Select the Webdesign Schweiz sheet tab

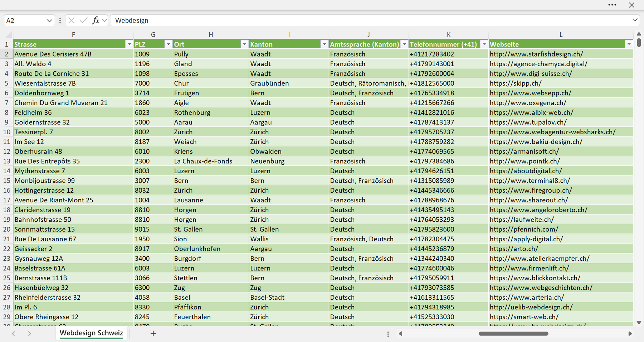point(91,333)
